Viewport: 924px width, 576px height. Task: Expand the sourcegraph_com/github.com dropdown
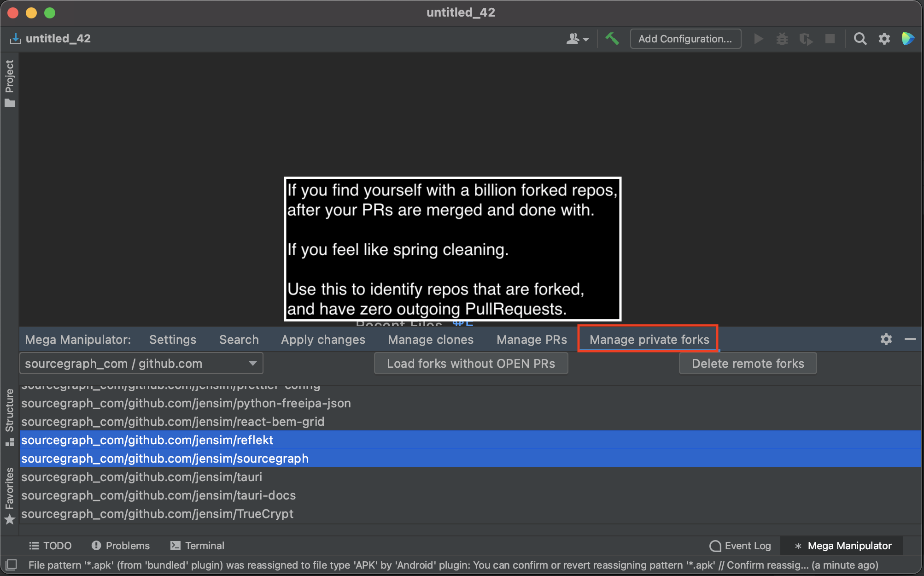tap(253, 364)
